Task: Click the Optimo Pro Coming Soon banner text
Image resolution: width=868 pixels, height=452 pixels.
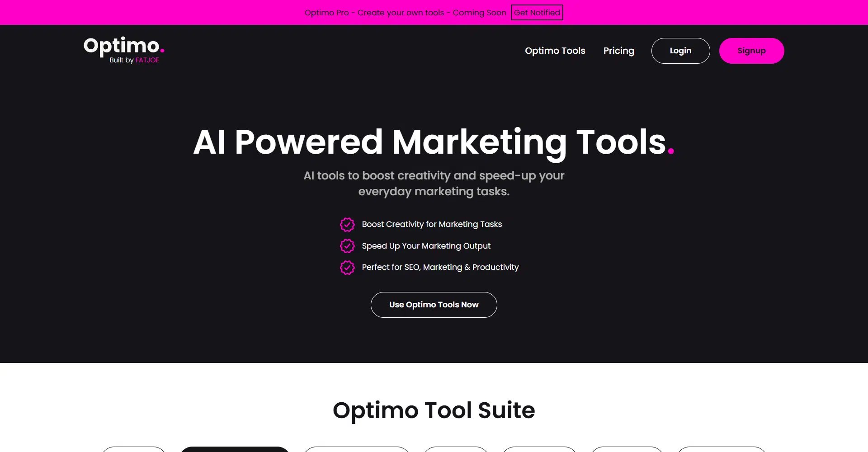Action: tap(405, 13)
